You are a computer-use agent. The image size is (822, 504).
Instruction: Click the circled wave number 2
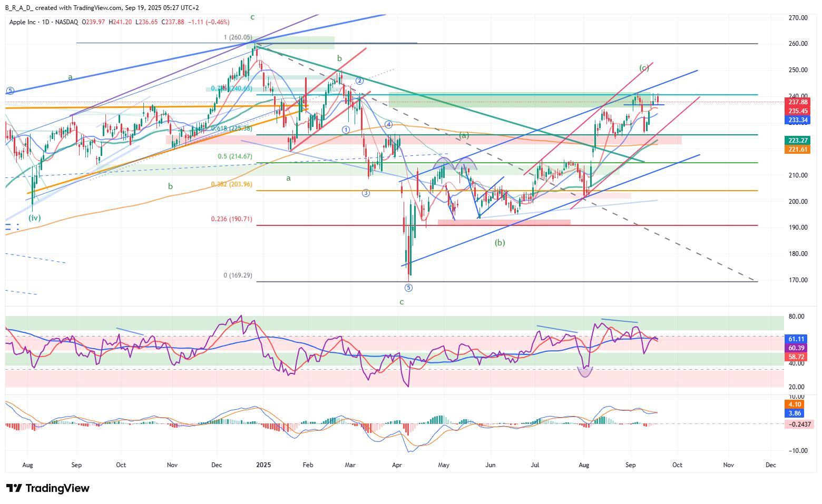359,81
